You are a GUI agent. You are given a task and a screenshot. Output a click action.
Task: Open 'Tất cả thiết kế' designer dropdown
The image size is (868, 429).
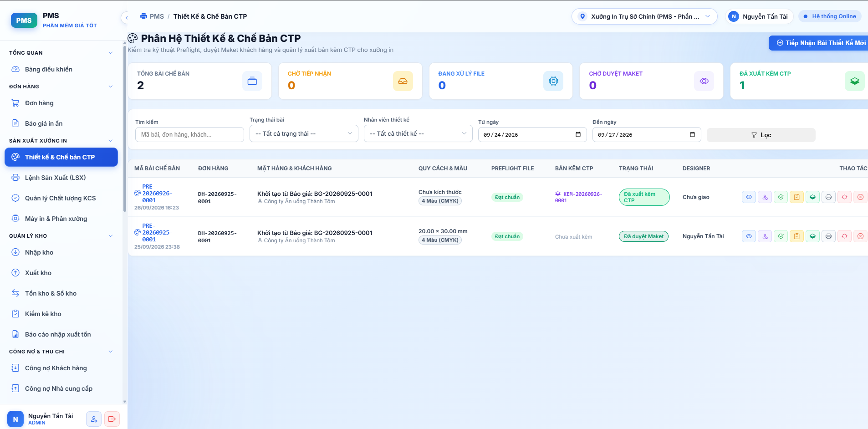click(418, 133)
